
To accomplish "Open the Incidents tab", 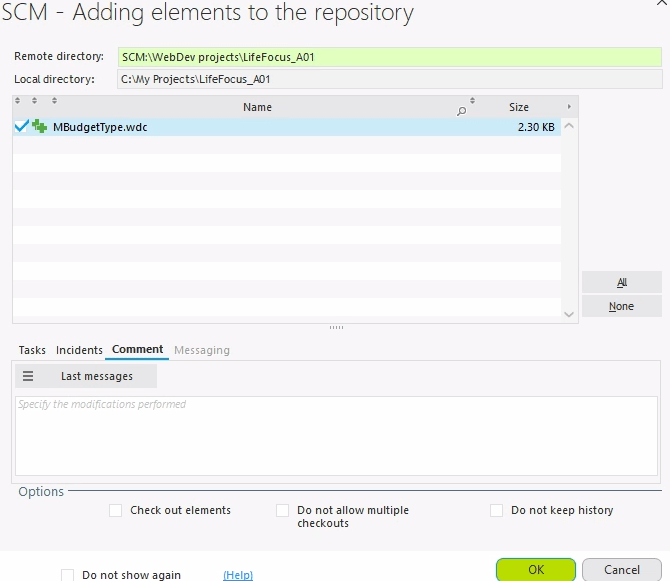I will pyautogui.click(x=79, y=350).
